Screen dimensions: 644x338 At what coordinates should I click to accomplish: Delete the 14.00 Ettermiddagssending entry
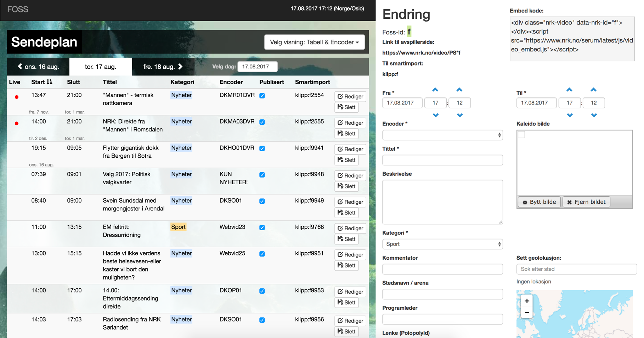(346, 303)
